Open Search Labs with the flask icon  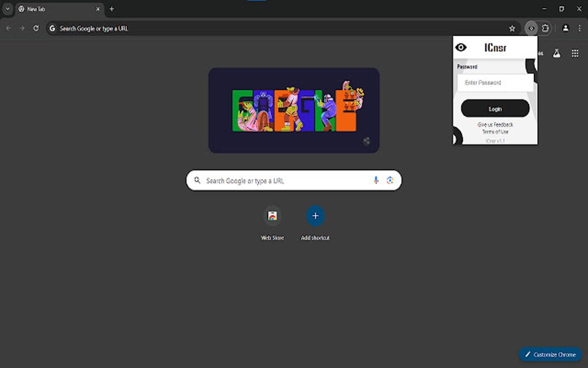tap(556, 52)
